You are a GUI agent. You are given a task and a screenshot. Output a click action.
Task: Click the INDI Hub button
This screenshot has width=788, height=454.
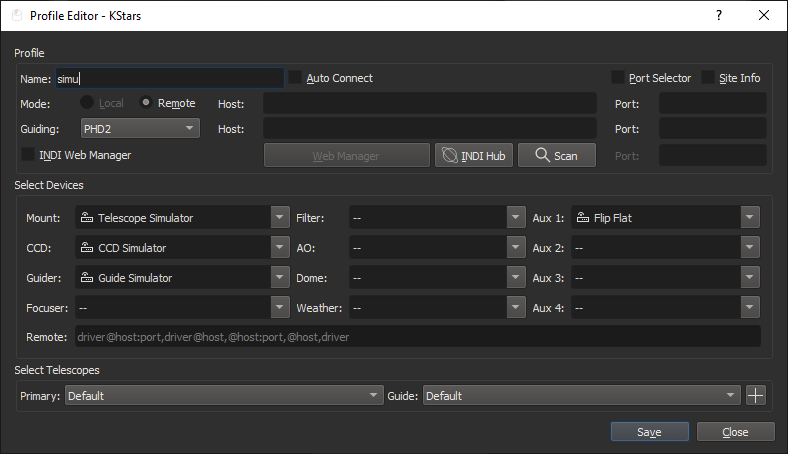point(474,155)
